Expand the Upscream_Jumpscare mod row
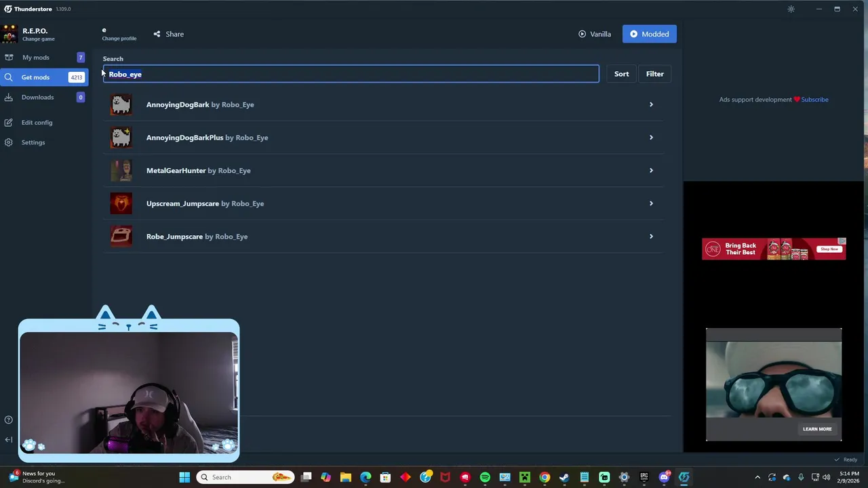Image resolution: width=868 pixels, height=488 pixels. tap(382, 203)
